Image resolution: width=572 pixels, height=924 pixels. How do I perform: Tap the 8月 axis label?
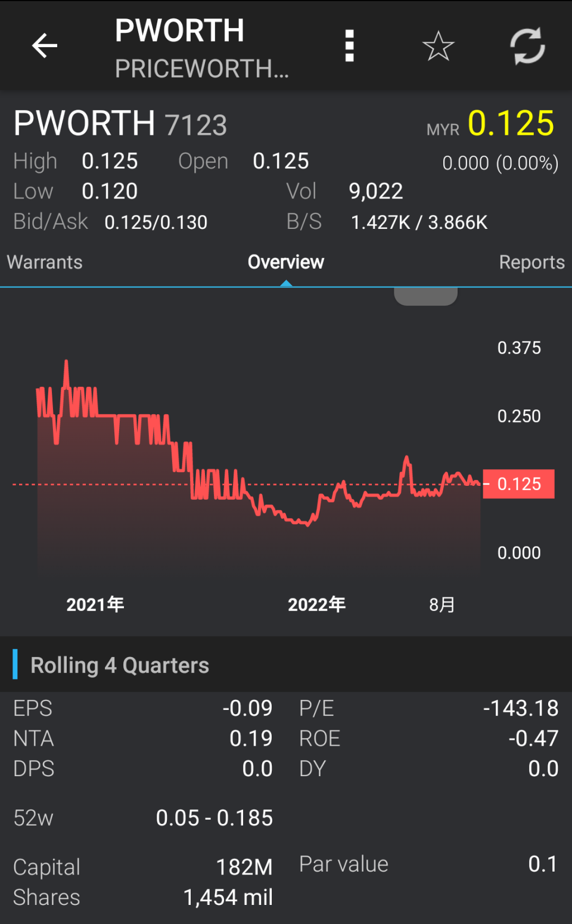(442, 604)
